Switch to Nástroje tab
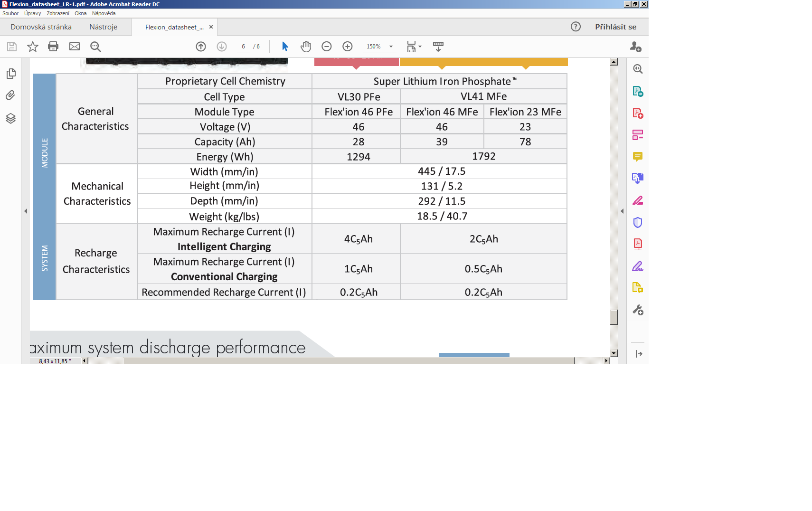The height and width of the screenshot is (511, 812). pyautogui.click(x=104, y=27)
